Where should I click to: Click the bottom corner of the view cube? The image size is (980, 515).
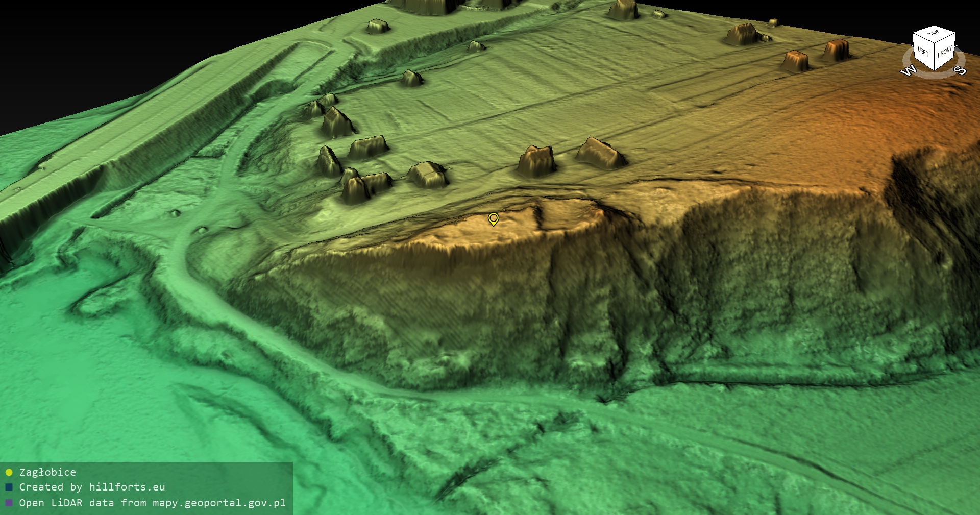click(935, 70)
